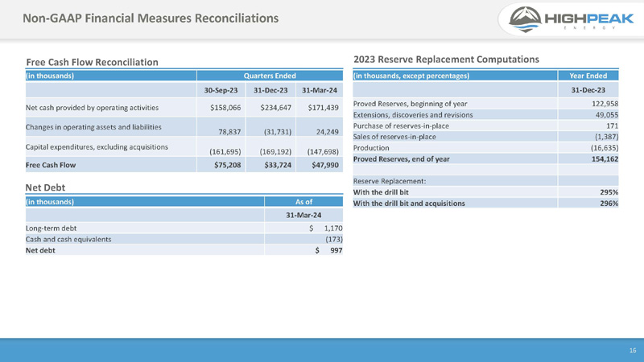Click the Net Debt section heading
This screenshot has width=644, height=362.
[x=45, y=187]
